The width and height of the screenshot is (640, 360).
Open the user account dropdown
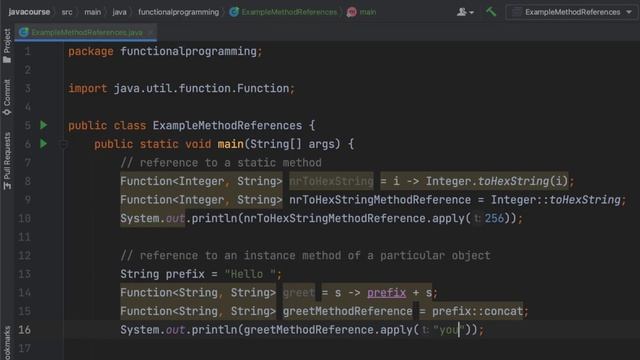coord(465,12)
